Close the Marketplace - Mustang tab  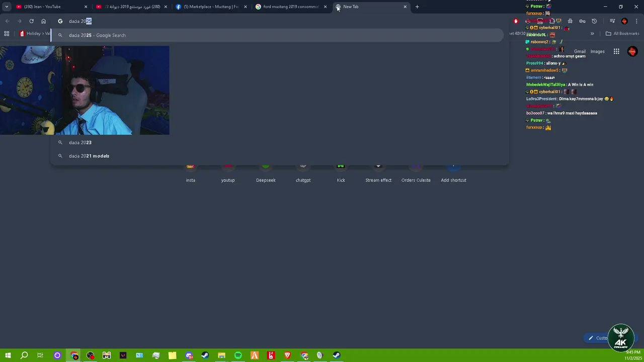pyautogui.click(x=246, y=7)
